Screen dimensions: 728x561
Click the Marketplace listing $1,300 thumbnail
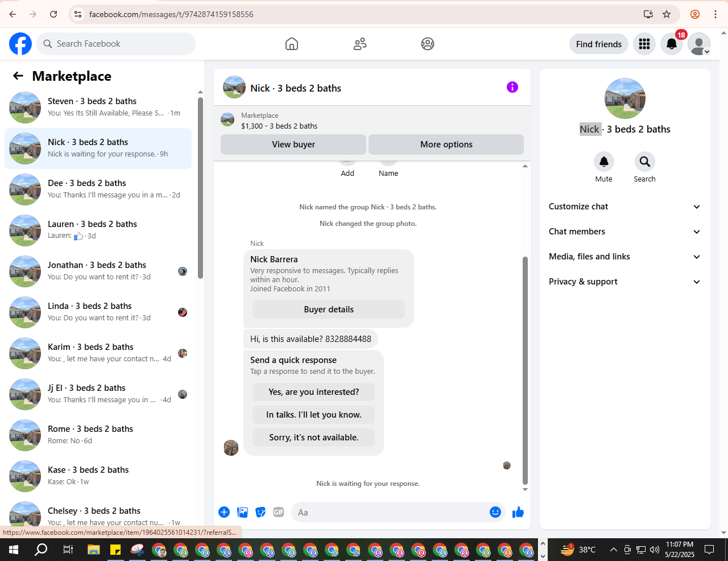point(227,119)
